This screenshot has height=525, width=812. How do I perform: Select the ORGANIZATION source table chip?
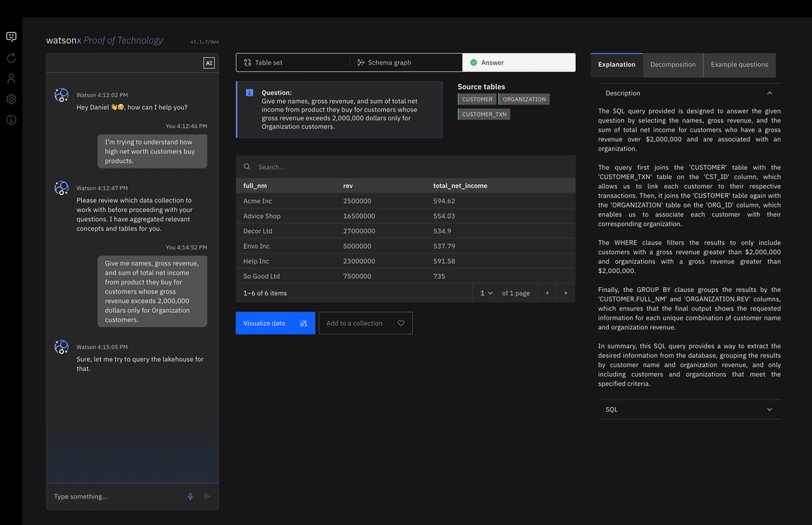pyautogui.click(x=526, y=99)
